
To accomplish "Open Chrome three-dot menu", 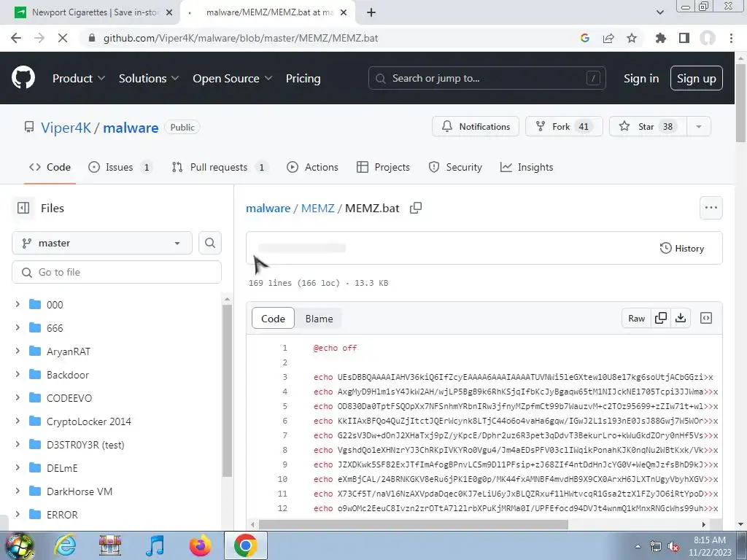I will click(x=731, y=38).
